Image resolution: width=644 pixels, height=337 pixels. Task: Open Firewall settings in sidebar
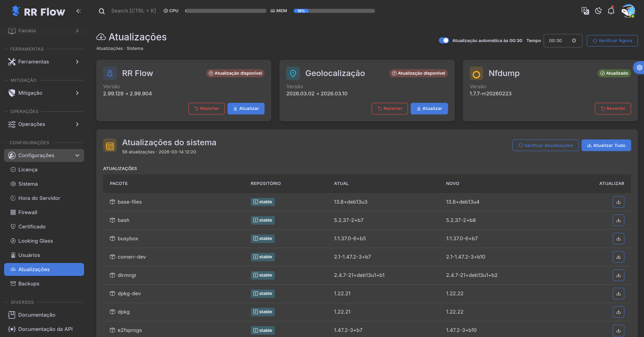tap(28, 212)
